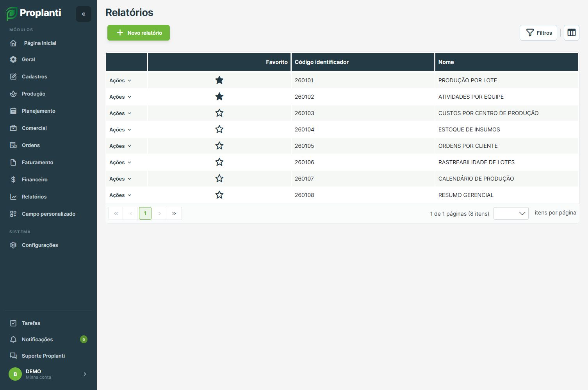Click the Suporte Proplanti chat icon
This screenshot has width=588, height=390.
[13, 356]
